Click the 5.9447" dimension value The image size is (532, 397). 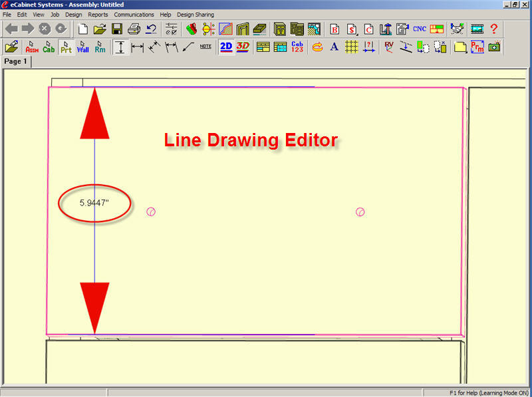(x=94, y=203)
